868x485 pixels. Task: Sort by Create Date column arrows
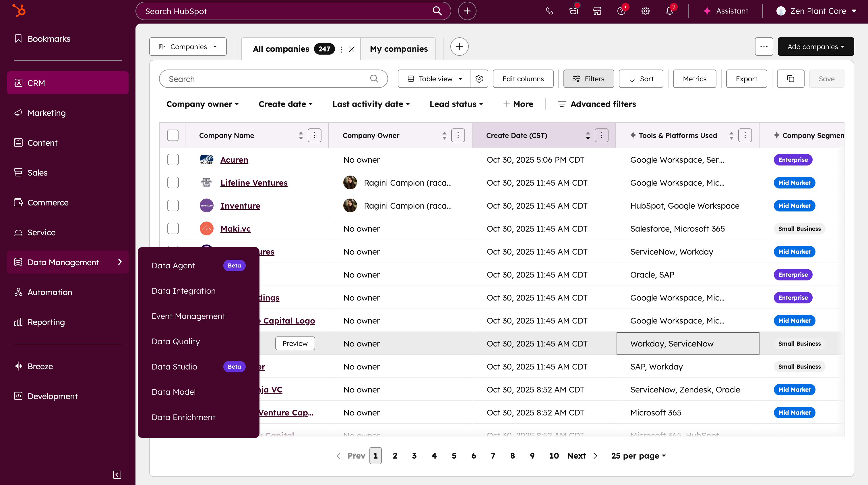click(588, 135)
